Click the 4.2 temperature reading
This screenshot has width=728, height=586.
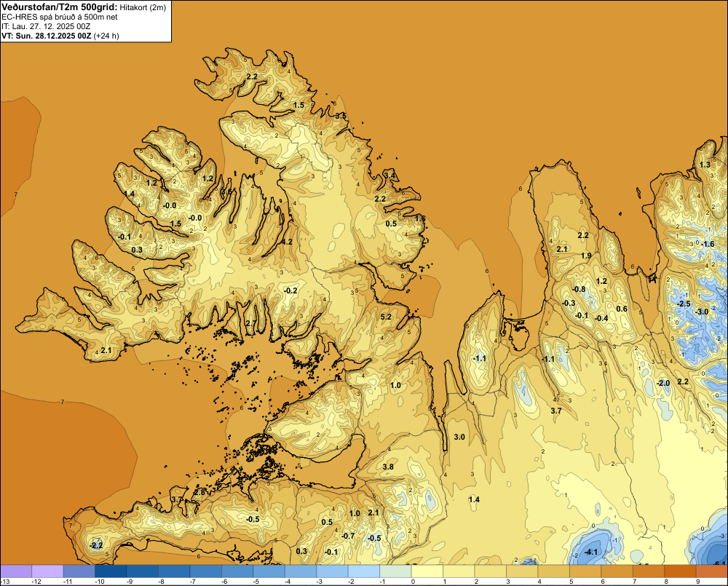tap(288, 242)
